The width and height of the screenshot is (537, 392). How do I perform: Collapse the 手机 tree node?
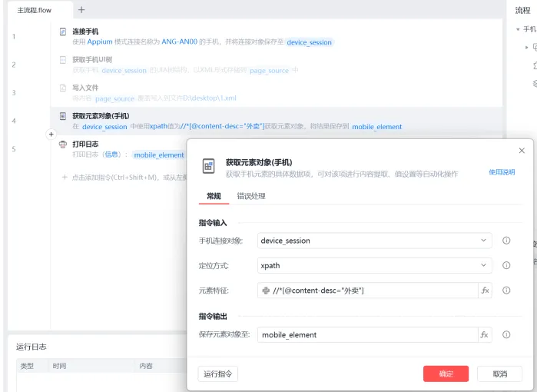[518, 29]
